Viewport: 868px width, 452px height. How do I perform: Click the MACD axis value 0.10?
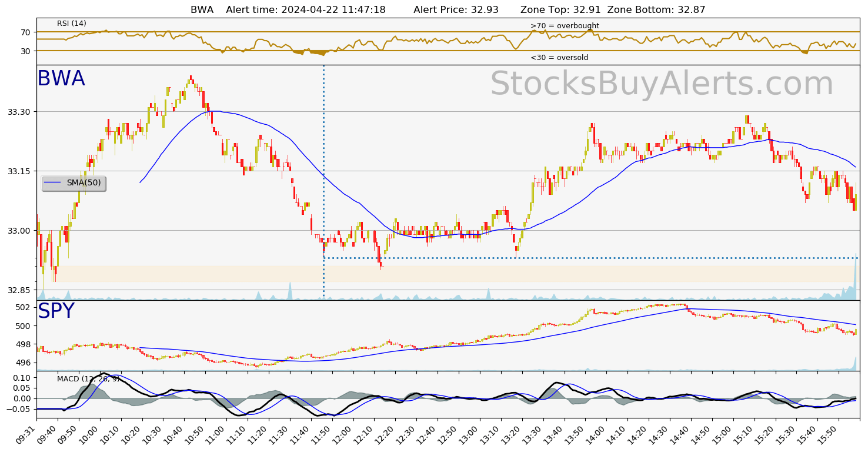(x=21, y=377)
